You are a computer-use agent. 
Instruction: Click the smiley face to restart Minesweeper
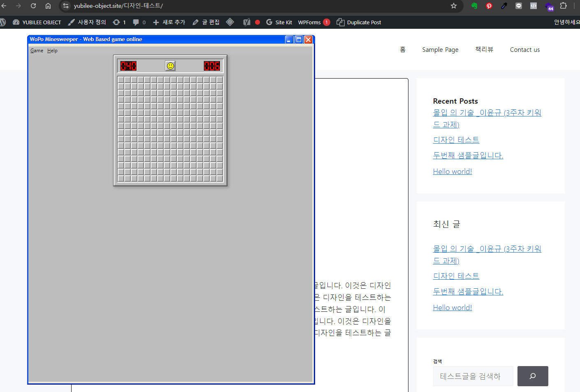[x=170, y=66]
